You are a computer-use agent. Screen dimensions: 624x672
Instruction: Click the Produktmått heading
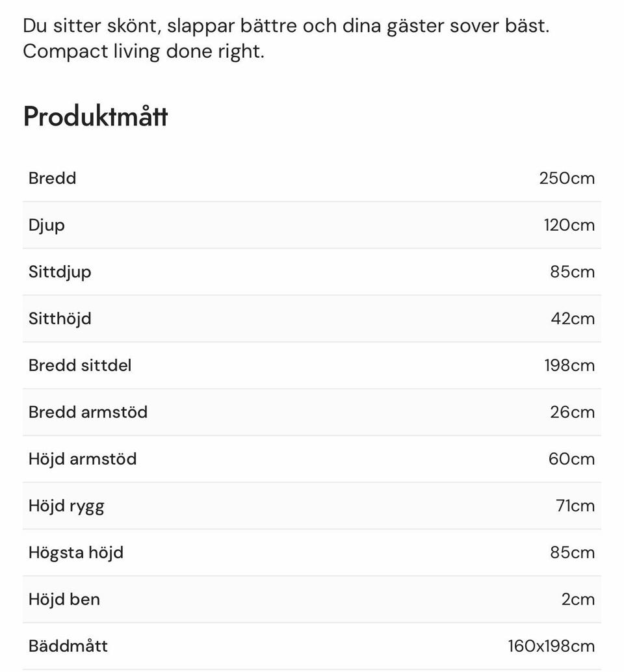(x=96, y=117)
